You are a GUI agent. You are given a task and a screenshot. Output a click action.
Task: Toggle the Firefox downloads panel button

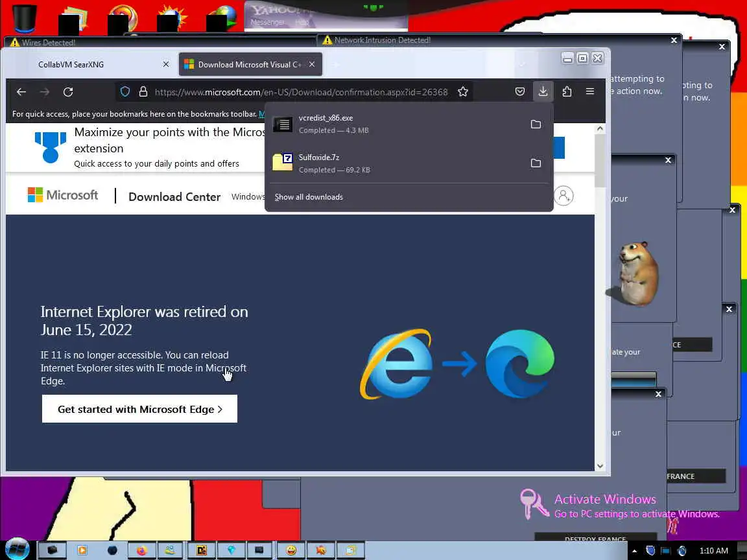click(543, 91)
